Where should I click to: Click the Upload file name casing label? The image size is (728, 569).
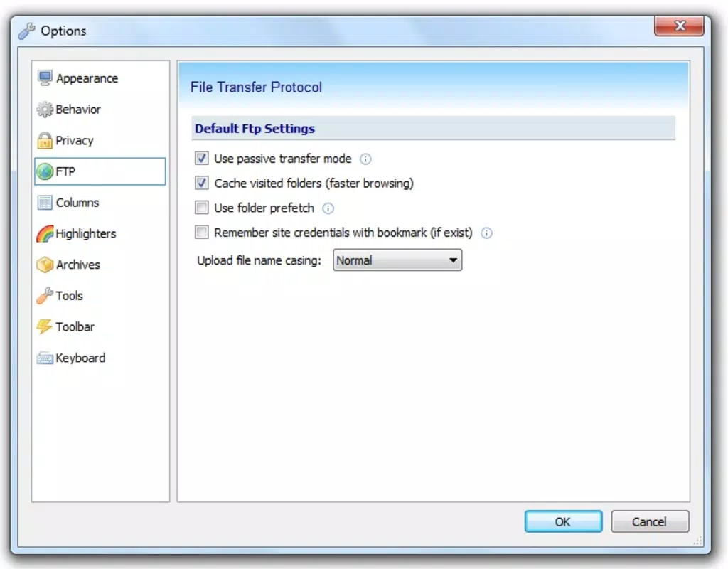[259, 260]
